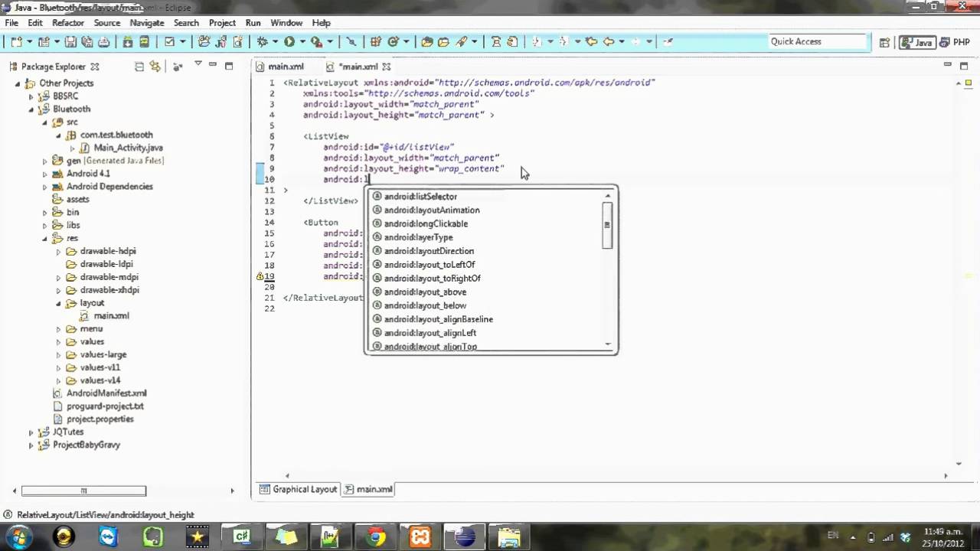Screen dimensions: 980x551
Task: Open Chrome from the taskbar
Action: tap(376, 537)
